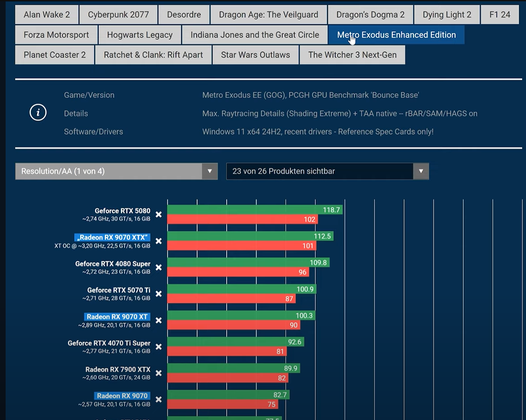The width and height of the screenshot is (526, 420).
Task: Hide Radeon RX 7900 XTX with X icon
Action: [x=159, y=373]
